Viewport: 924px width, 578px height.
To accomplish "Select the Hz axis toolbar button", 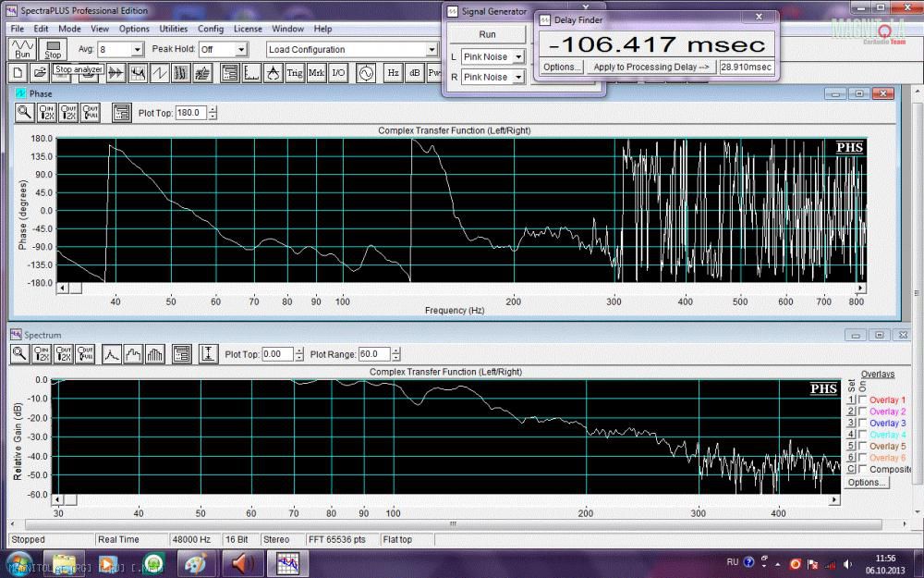I will pyautogui.click(x=393, y=73).
